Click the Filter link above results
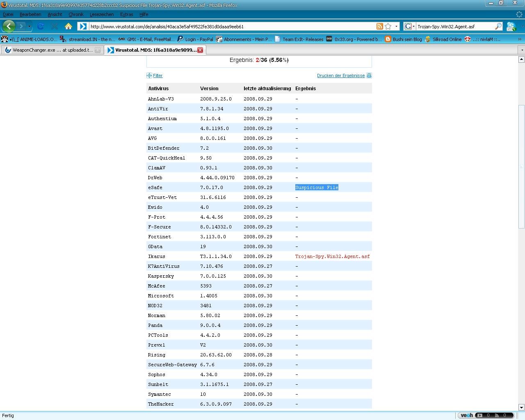Viewport: 525px width, 420px height. point(157,75)
